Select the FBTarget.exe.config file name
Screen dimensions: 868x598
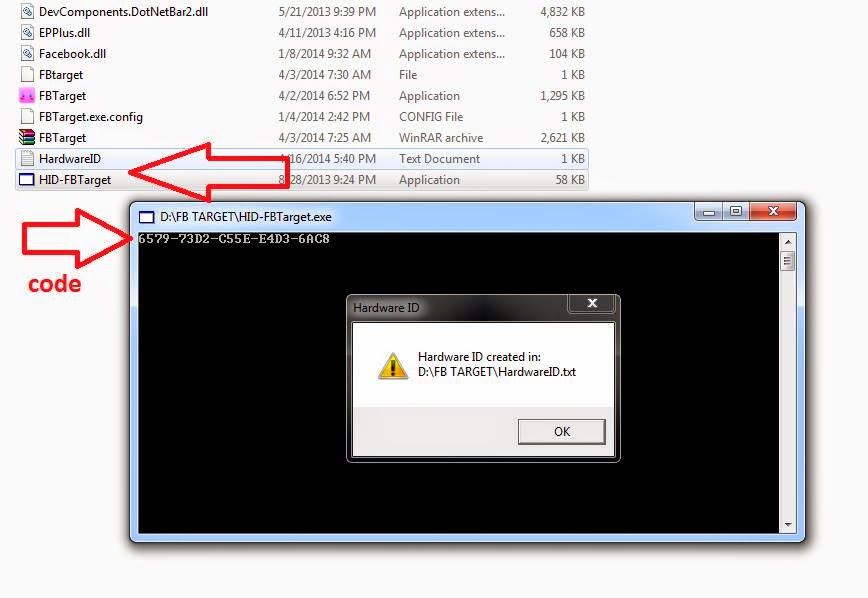91,117
